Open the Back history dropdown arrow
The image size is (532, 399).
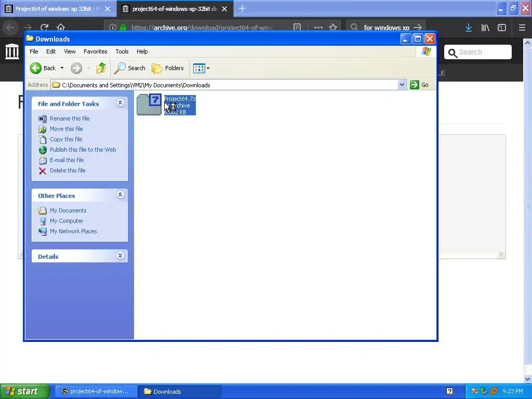pos(62,68)
